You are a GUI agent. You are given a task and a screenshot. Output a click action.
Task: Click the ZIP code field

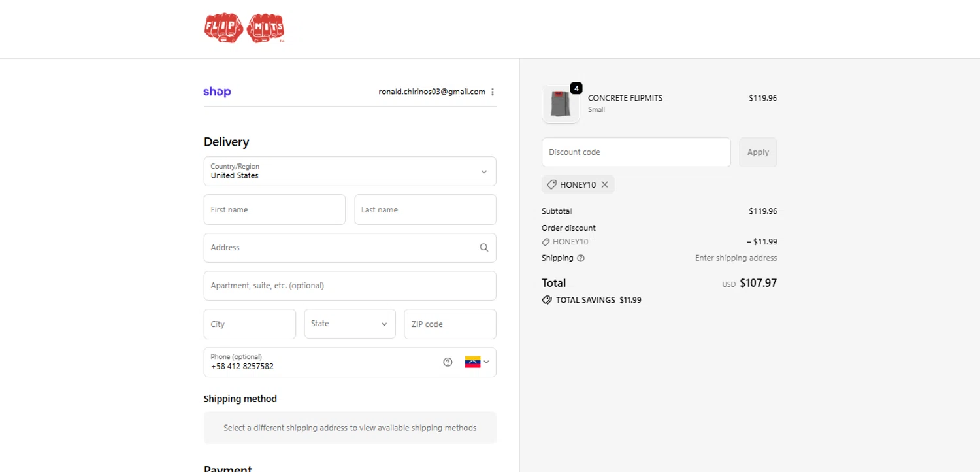coord(450,324)
